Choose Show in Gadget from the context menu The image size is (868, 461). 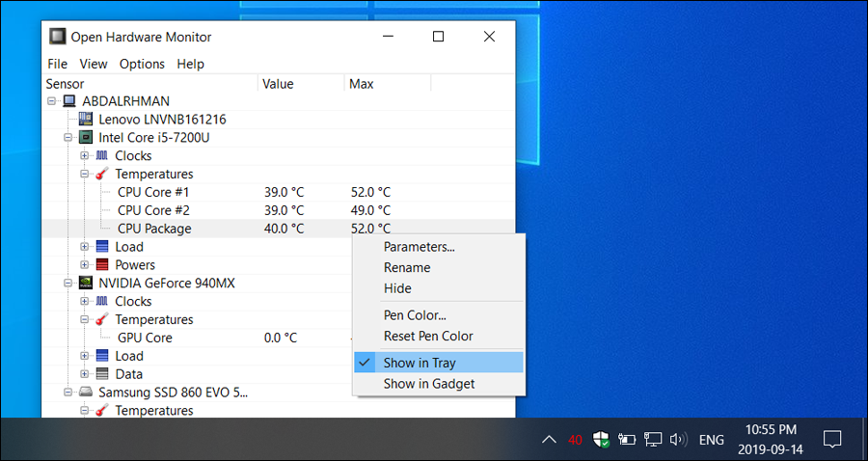pyautogui.click(x=439, y=384)
